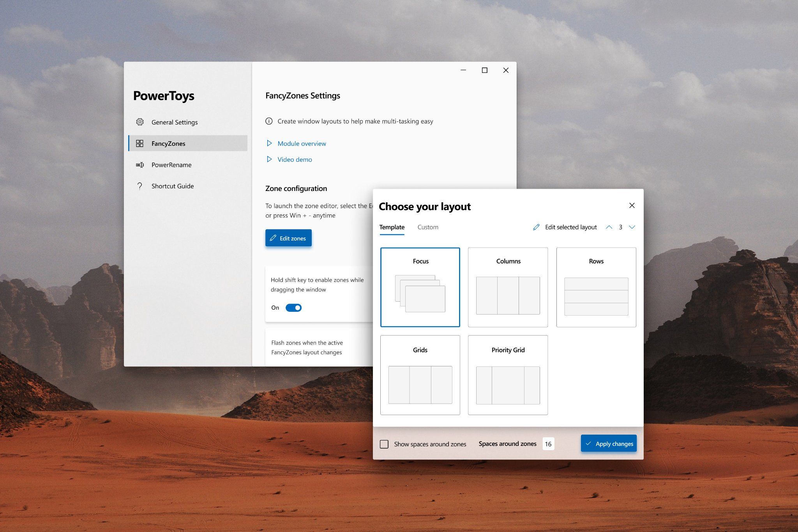Select the Columns layout template
The height and width of the screenshot is (532, 798).
(x=508, y=287)
